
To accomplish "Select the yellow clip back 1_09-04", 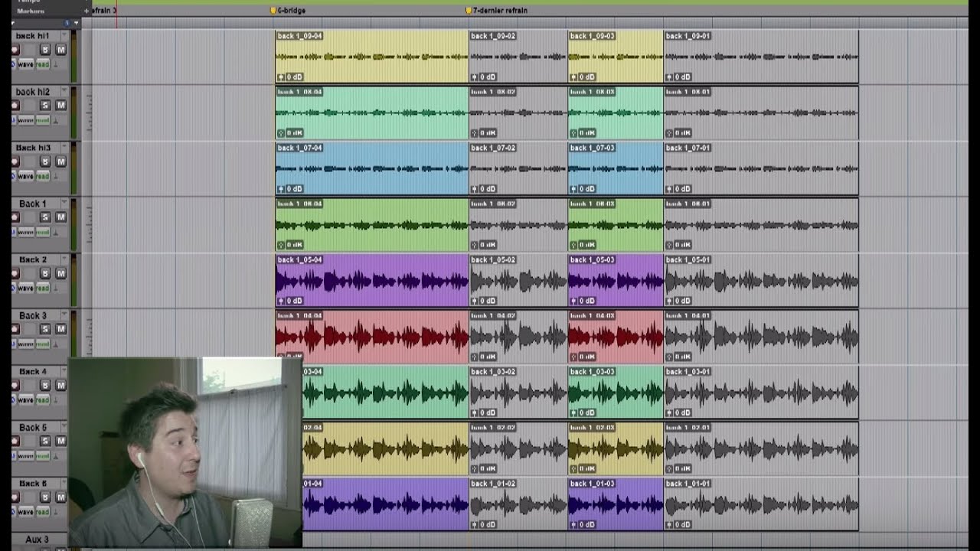I will [371, 57].
